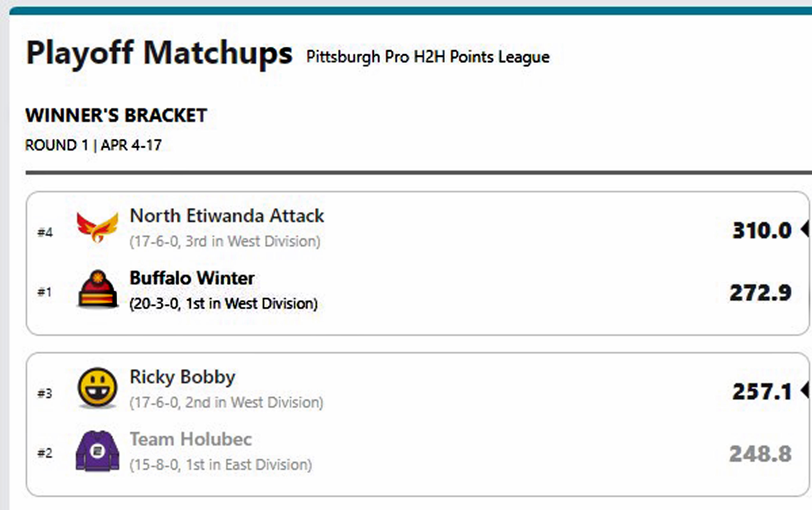Click the Winner's Bracket heading
812x510 pixels.
point(116,115)
